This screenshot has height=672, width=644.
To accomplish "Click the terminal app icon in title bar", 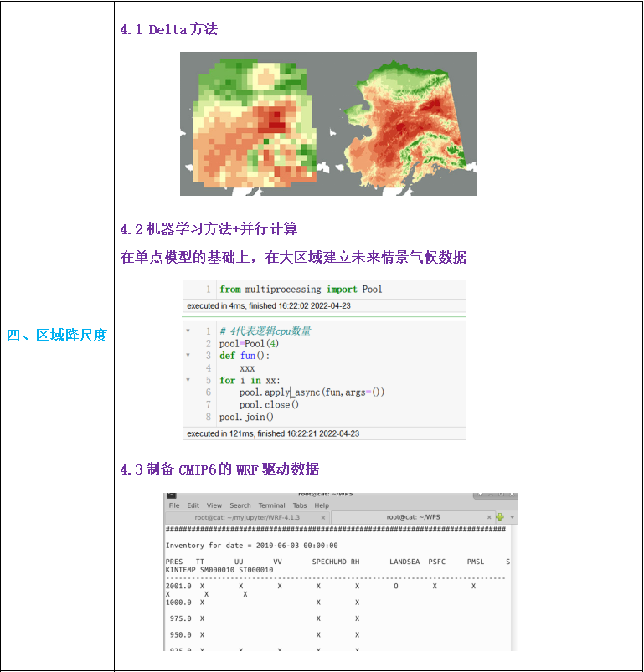I will (171, 495).
